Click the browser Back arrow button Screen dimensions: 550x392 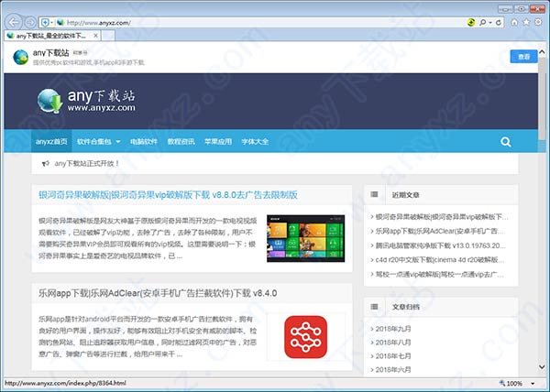pyautogui.click(x=14, y=22)
